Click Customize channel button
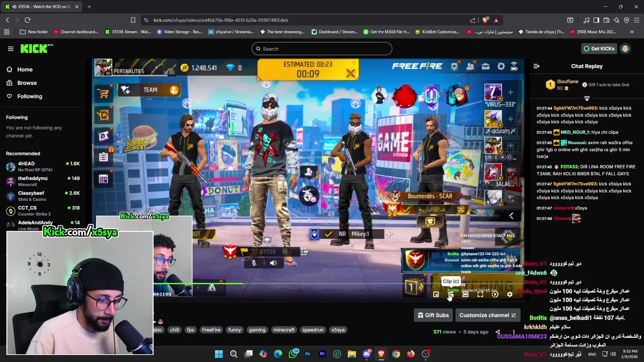 [x=488, y=315]
